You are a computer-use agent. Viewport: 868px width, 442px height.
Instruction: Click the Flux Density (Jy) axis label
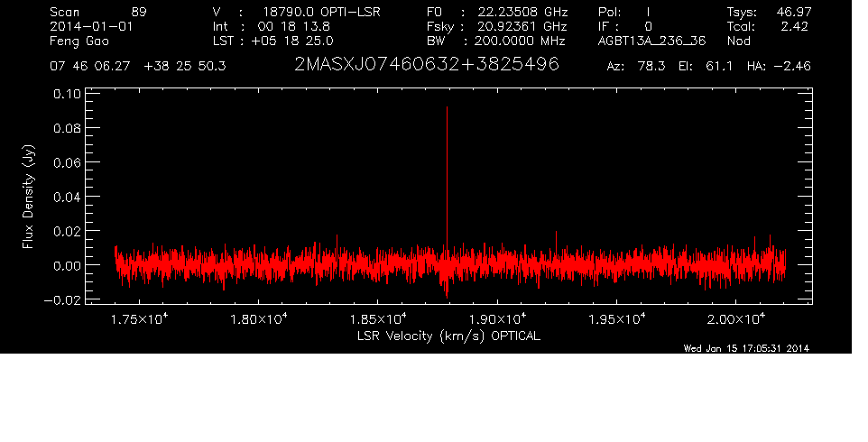(28, 197)
